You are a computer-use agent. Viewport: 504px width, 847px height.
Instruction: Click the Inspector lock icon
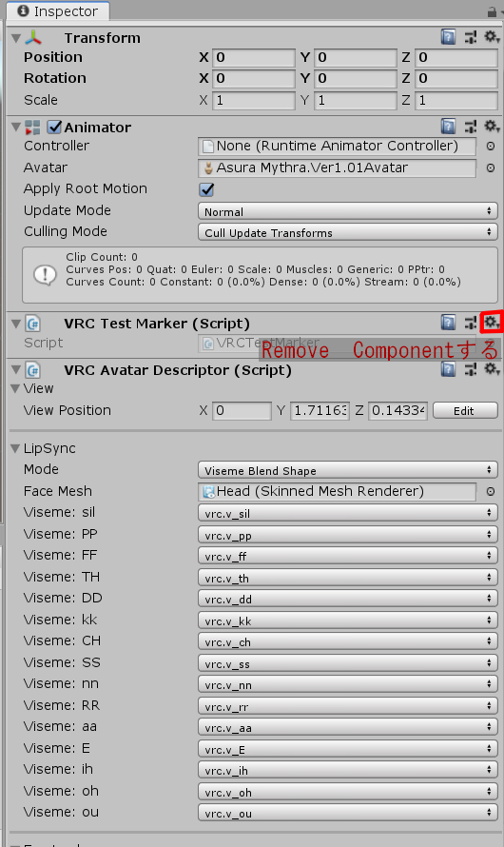492,10
